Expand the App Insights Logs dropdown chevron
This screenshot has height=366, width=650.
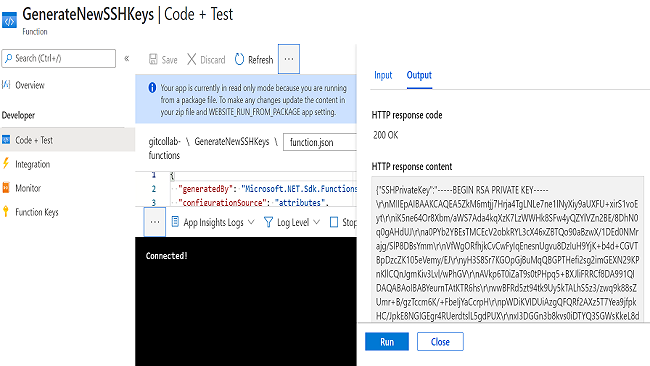coord(251,222)
